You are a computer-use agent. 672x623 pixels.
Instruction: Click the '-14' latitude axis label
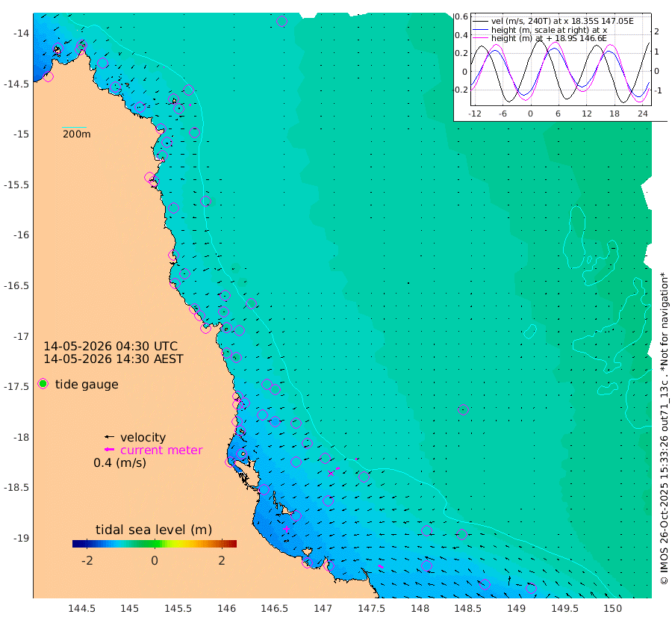[x=21, y=34]
